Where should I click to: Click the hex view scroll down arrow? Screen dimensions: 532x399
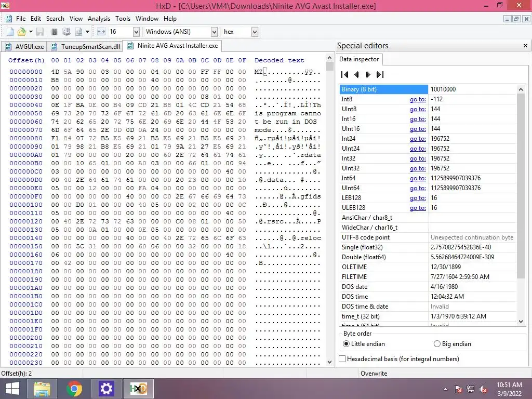tap(329, 362)
